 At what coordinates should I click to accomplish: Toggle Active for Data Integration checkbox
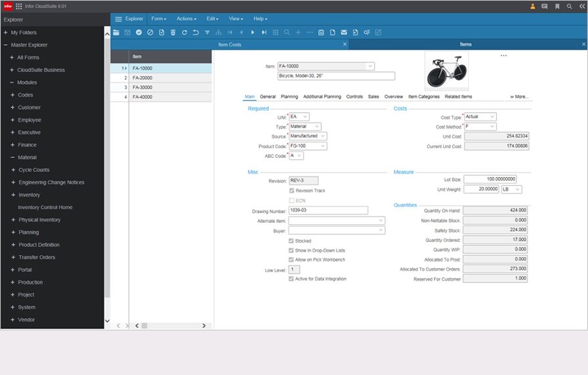[291, 279]
